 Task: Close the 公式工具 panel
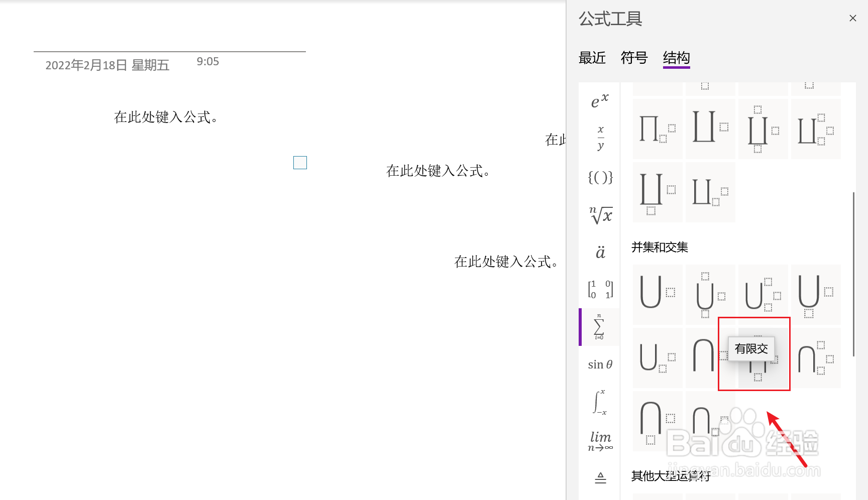tap(852, 18)
